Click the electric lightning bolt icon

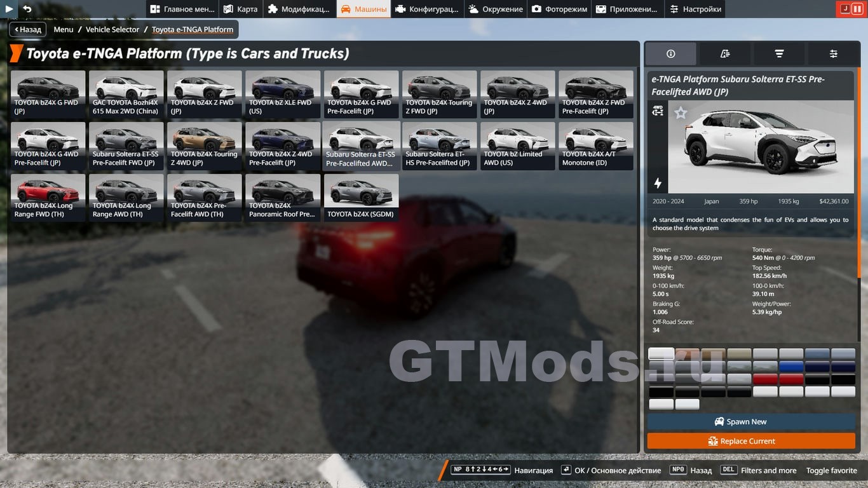[x=658, y=183]
